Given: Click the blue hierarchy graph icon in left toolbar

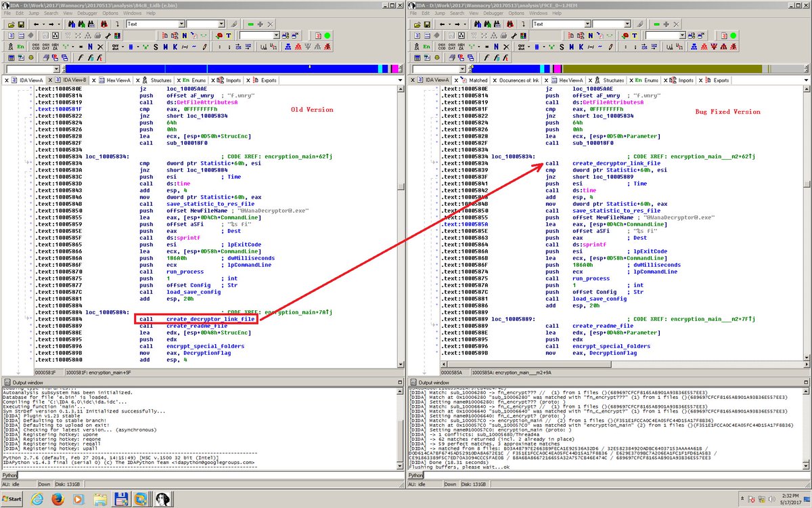Looking at the screenshot, I should 288,47.
